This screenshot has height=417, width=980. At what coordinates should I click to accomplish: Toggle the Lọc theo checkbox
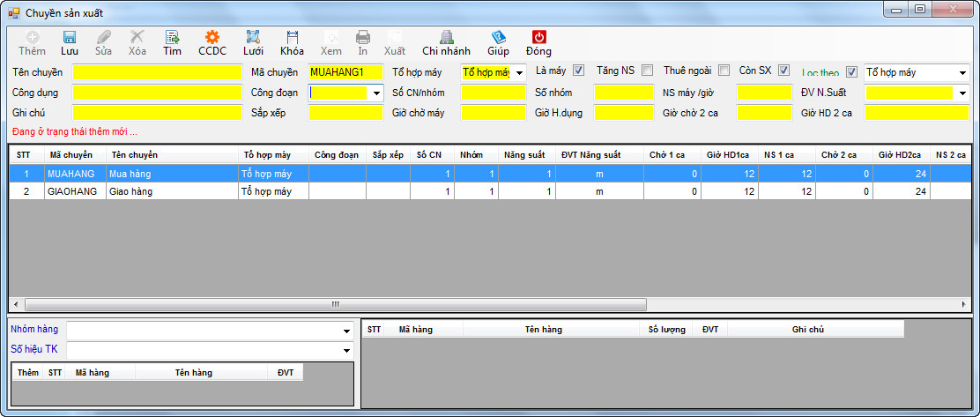pos(851,72)
